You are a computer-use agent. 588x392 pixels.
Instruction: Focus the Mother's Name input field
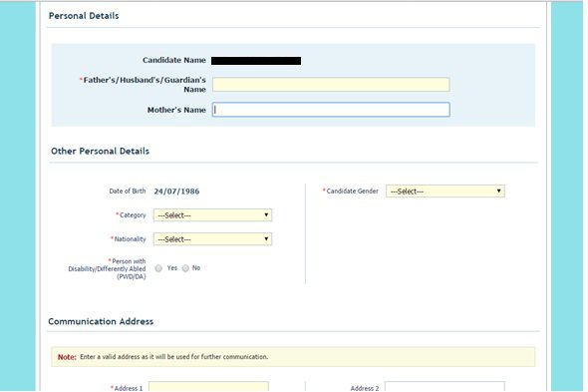331,110
